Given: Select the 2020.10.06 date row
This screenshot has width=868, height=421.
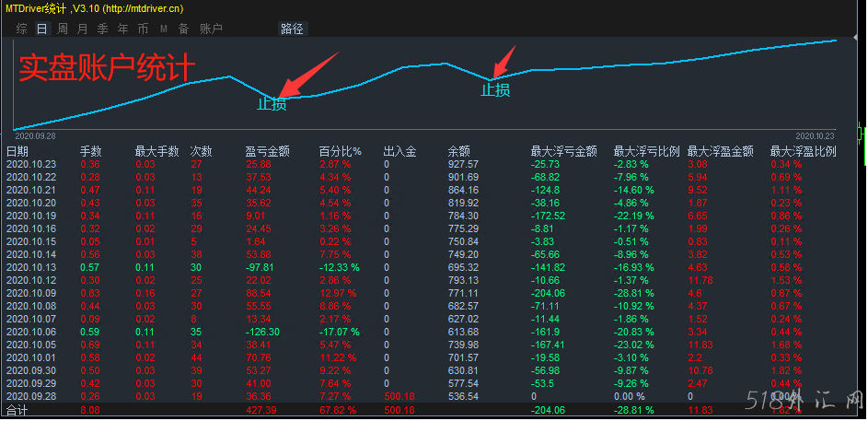Looking at the screenshot, I should click(x=32, y=332).
